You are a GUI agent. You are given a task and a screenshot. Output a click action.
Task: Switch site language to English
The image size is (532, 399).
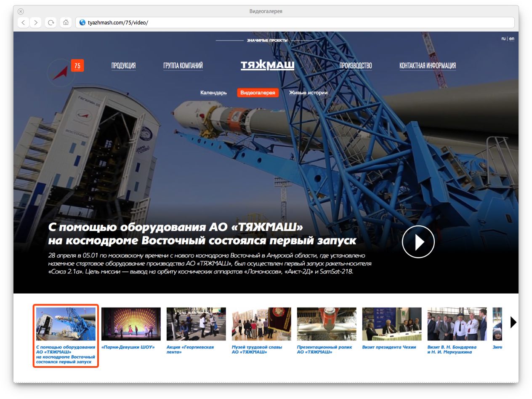coord(511,39)
